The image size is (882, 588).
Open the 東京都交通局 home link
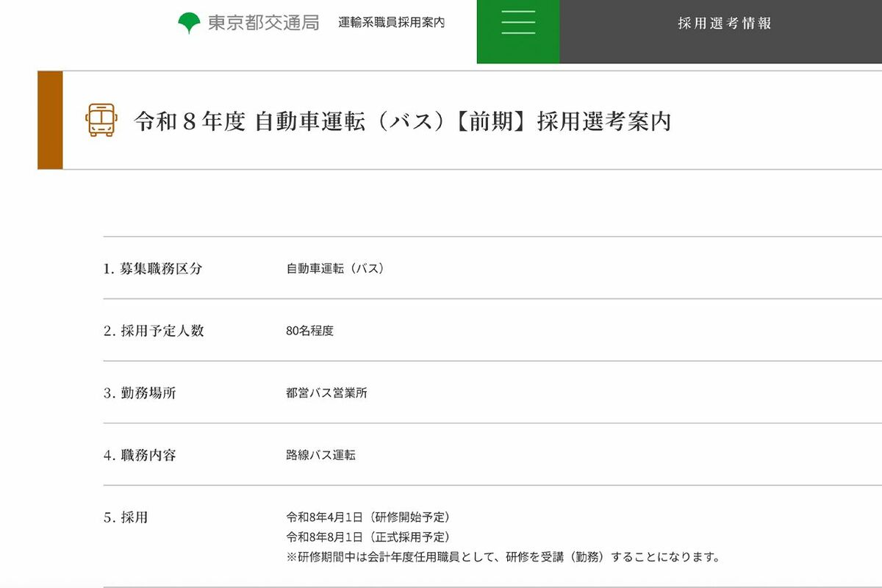click(x=263, y=23)
